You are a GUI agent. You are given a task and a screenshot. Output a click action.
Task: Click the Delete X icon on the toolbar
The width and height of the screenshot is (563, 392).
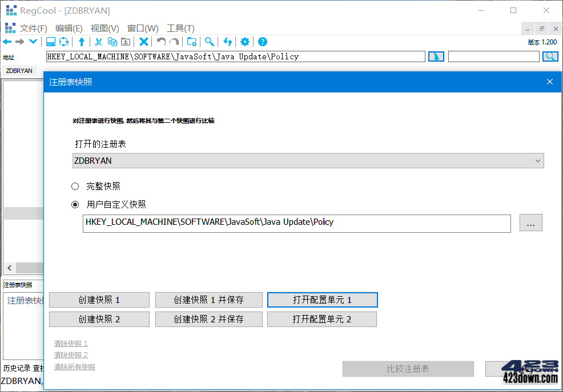point(144,41)
